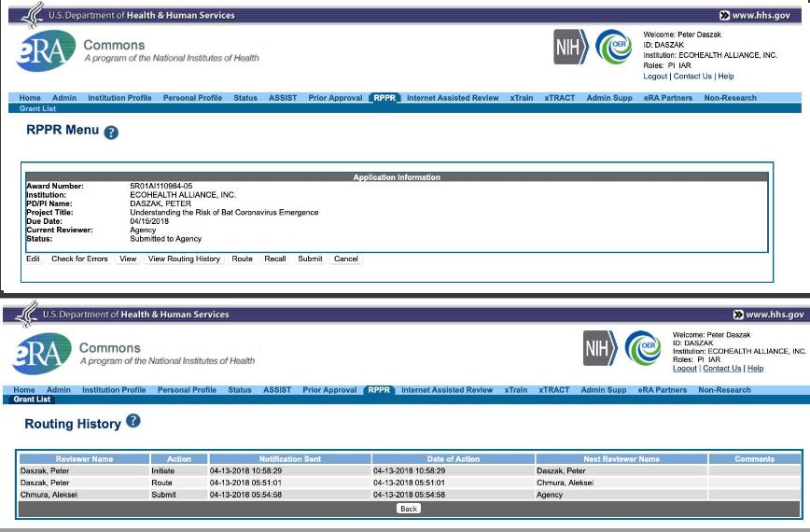Click the Recall button
This screenshot has width=810, height=532.
pos(274,259)
